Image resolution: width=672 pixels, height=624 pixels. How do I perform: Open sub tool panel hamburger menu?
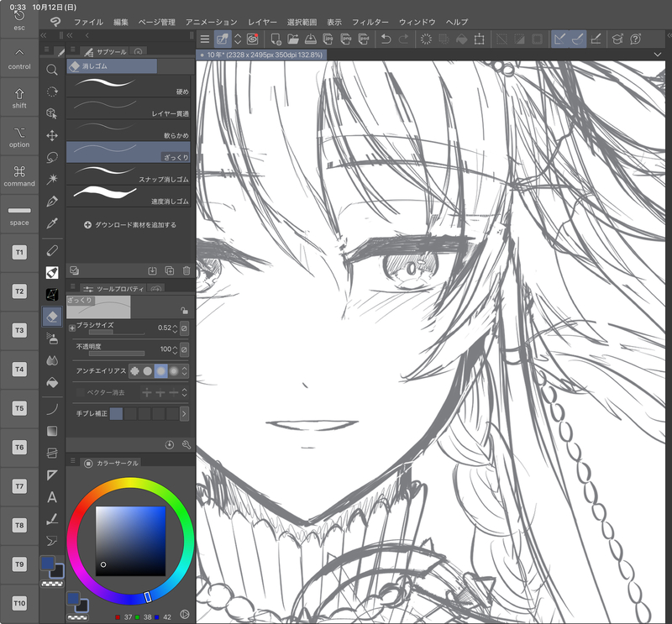pyautogui.click(x=73, y=50)
